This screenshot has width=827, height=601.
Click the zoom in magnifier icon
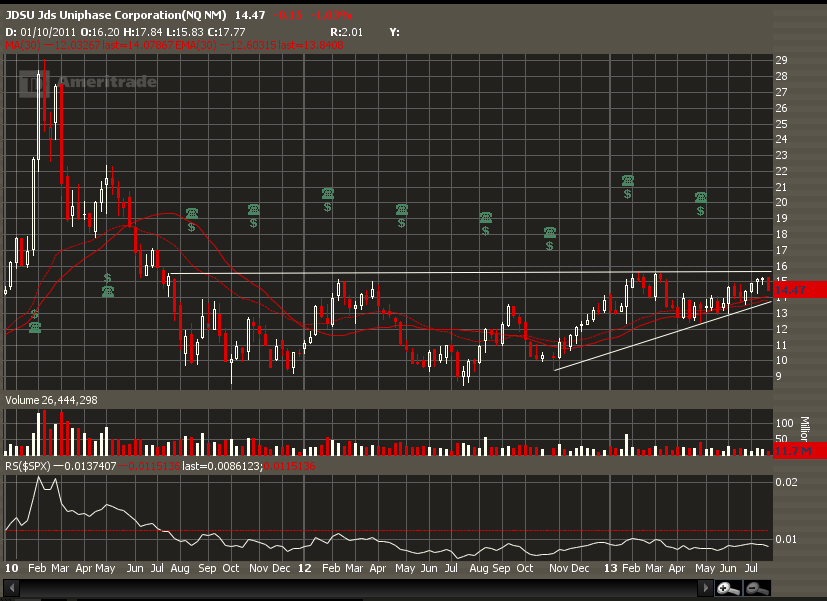point(727,592)
